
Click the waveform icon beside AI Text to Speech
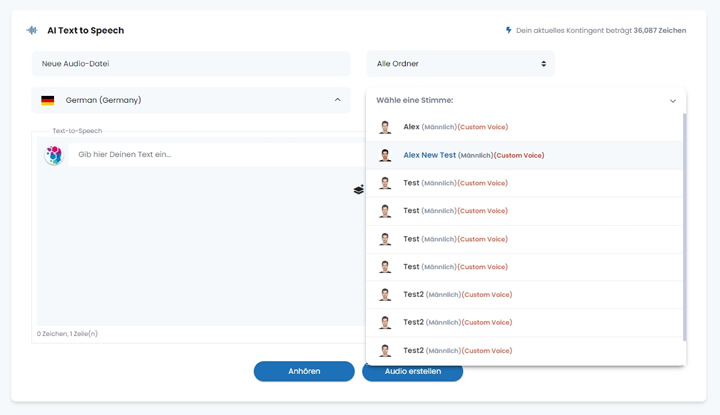coord(33,30)
